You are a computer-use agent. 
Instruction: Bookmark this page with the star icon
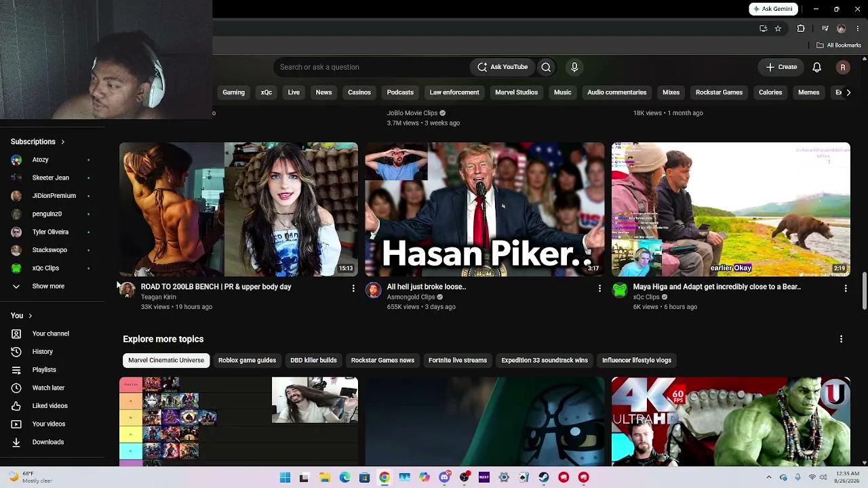[778, 28]
